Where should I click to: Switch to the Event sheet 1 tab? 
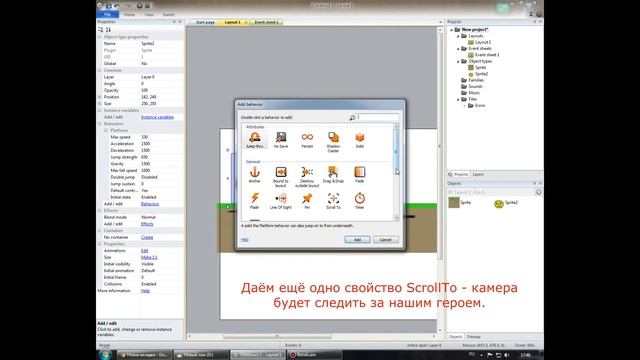[x=266, y=22]
